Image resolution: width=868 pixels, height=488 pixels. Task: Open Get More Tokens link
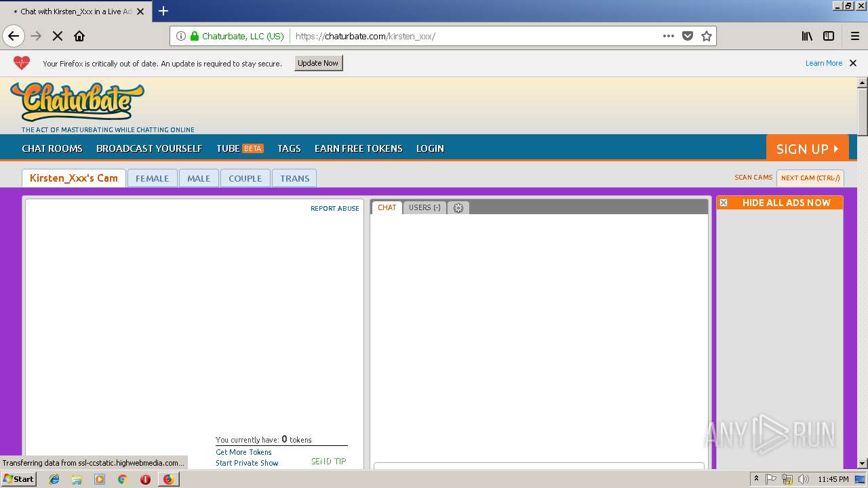click(x=243, y=452)
